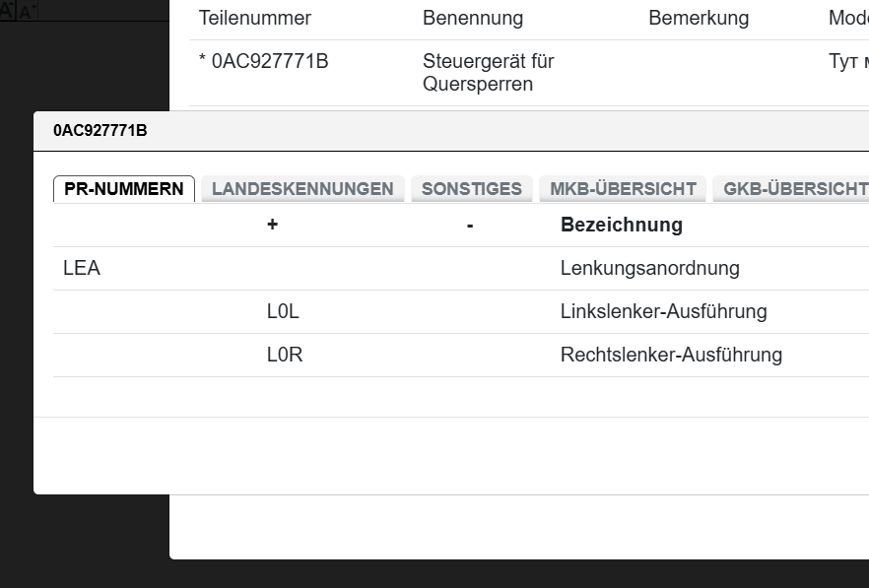This screenshot has width=869, height=588.
Task: Click the Teilenummer column header
Action: 254,18
